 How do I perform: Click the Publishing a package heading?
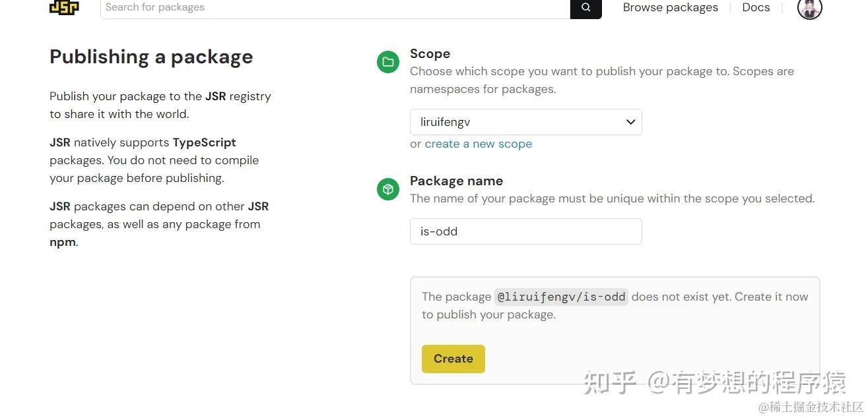click(x=150, y=57)
